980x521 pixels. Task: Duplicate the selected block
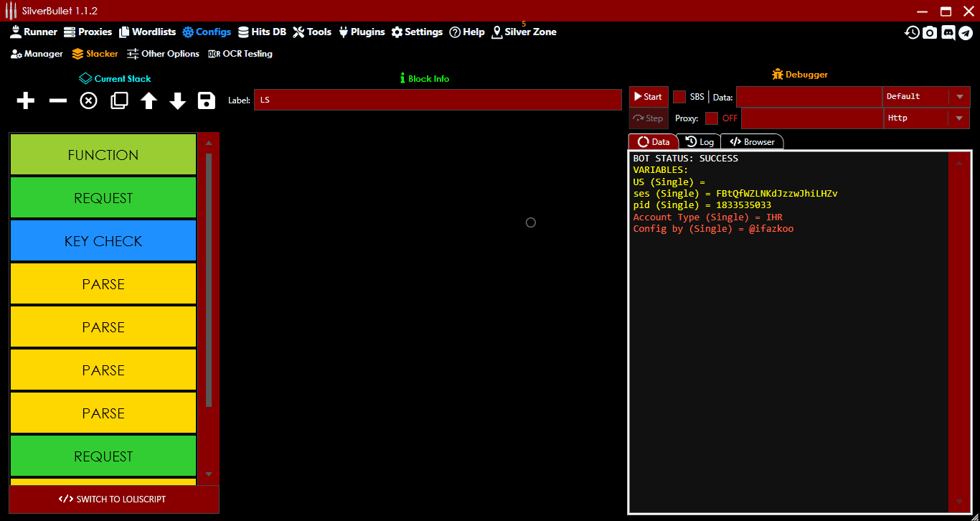[x=118, y=100]
